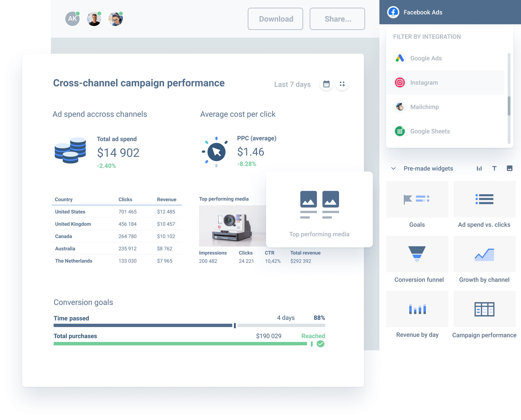Click the PPC cursor click icon
The height and width of the screenshot is (420, 521).
[216, 152]
